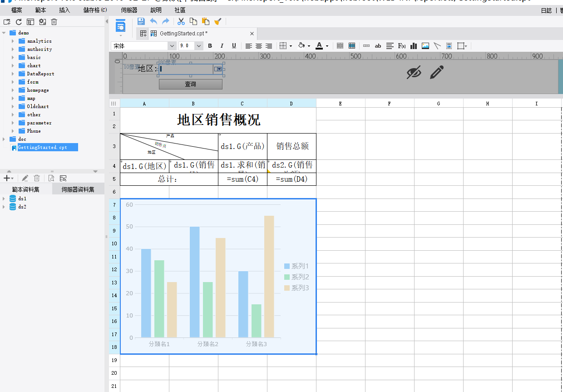This screenshot has width=563, height=392.
Task: Expand the ds2 dataset
Action: (x=4, y=207)
